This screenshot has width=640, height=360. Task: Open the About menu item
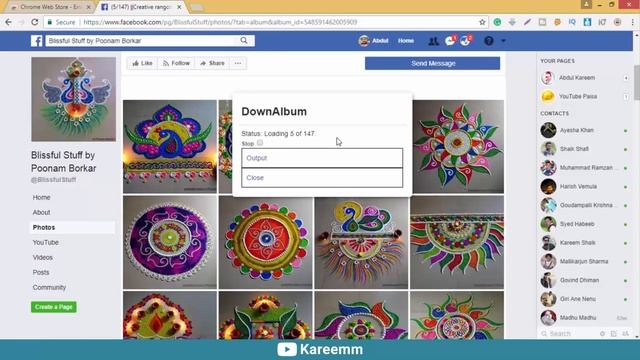tap(41, 212)
